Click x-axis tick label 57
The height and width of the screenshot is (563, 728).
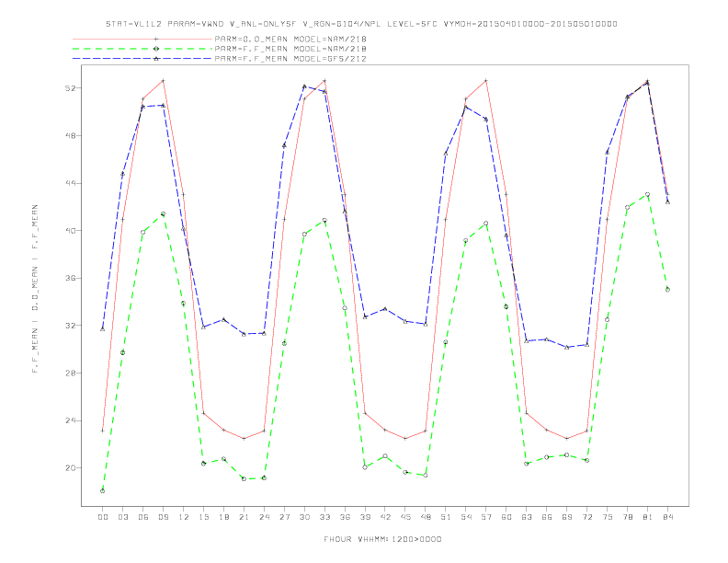[x=486, y=517]
